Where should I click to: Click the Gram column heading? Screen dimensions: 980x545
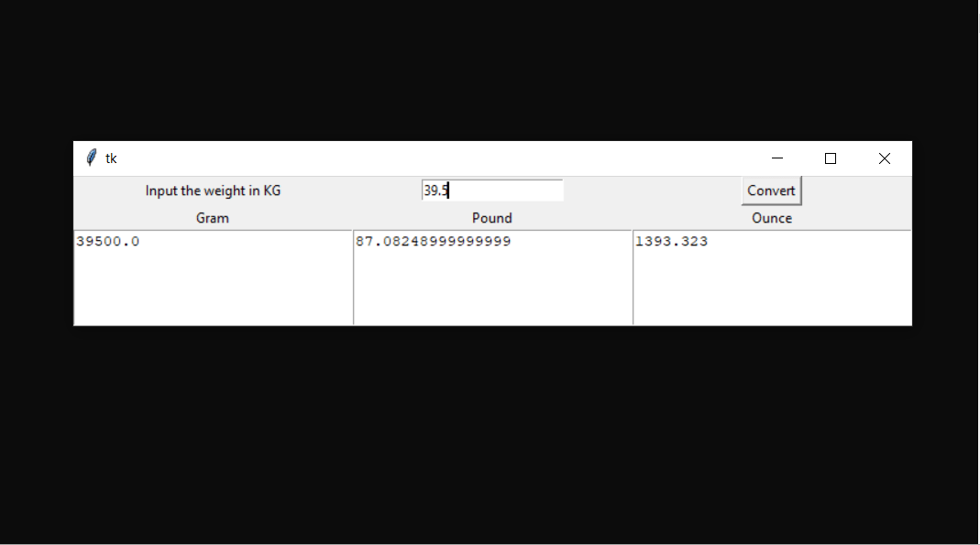[213, 218]
